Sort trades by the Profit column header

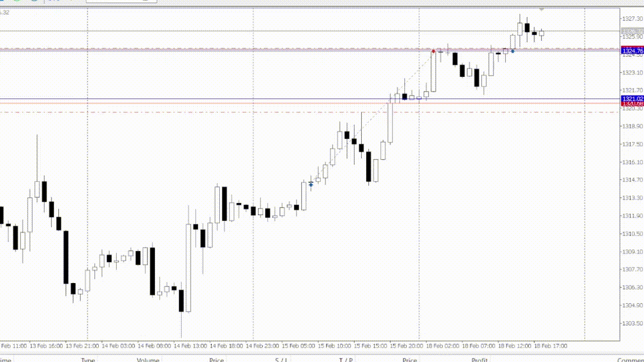click(478, 360)
